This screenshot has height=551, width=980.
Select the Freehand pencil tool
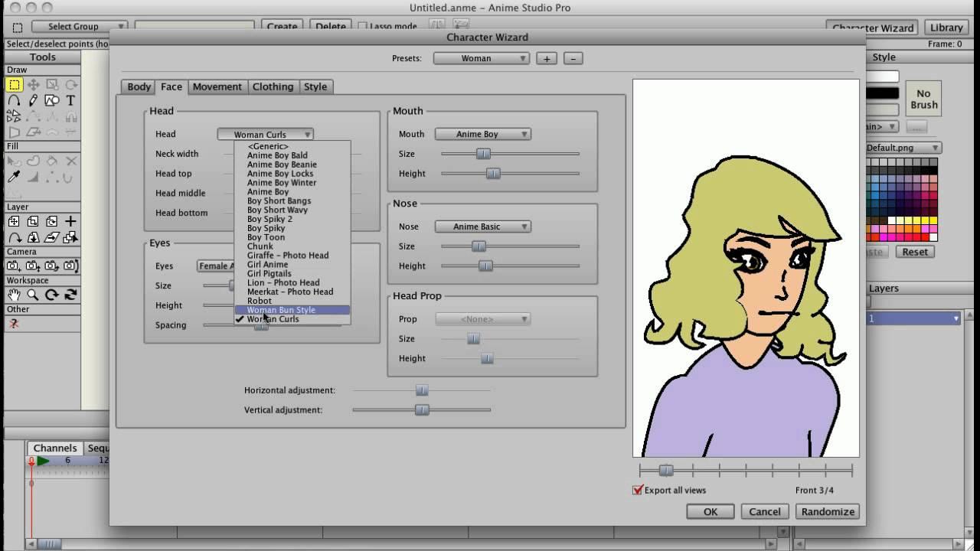[x=33, y=100]
